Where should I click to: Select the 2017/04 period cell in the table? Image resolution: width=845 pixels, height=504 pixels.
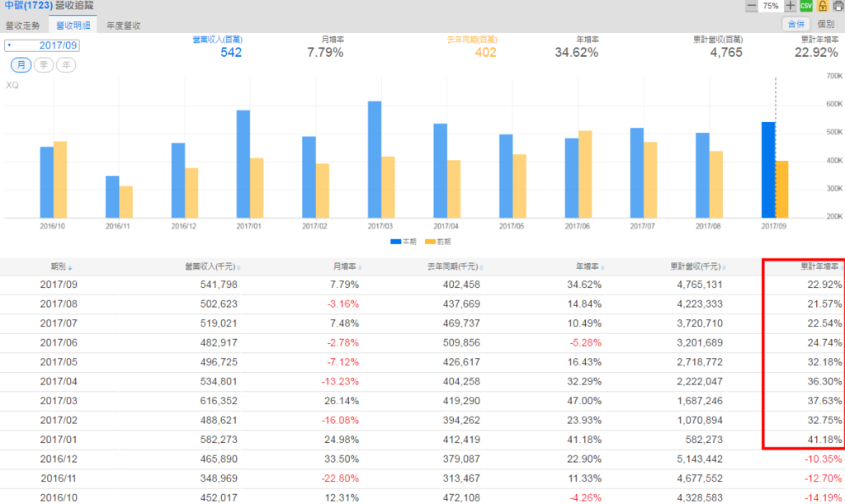59,382
